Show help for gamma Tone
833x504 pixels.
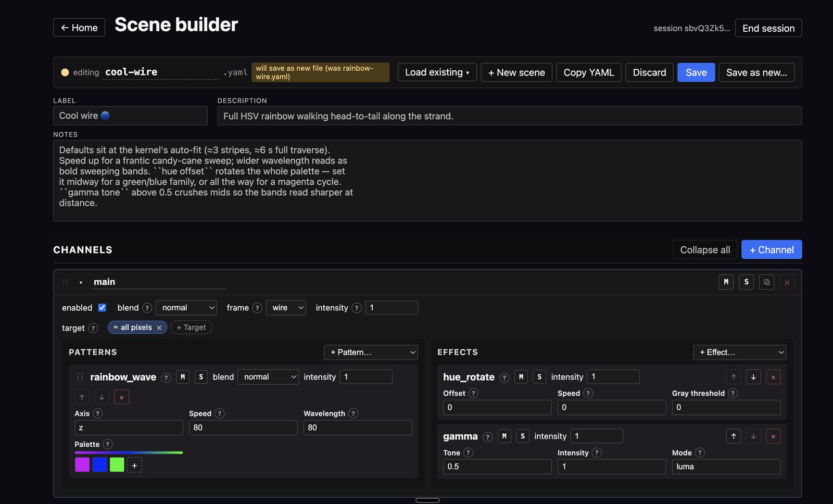(x=468, y=452)
